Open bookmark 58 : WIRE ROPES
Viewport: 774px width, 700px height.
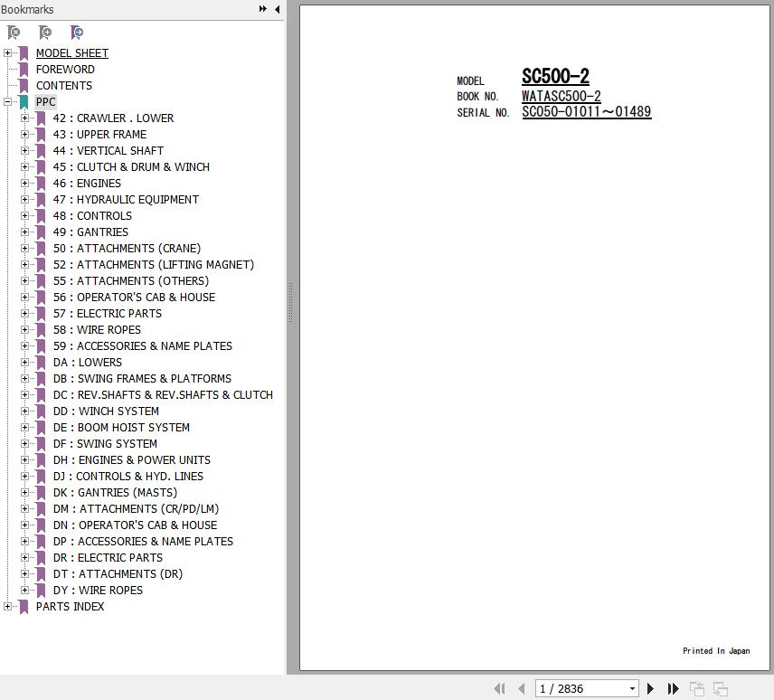(x=97, y=330)
